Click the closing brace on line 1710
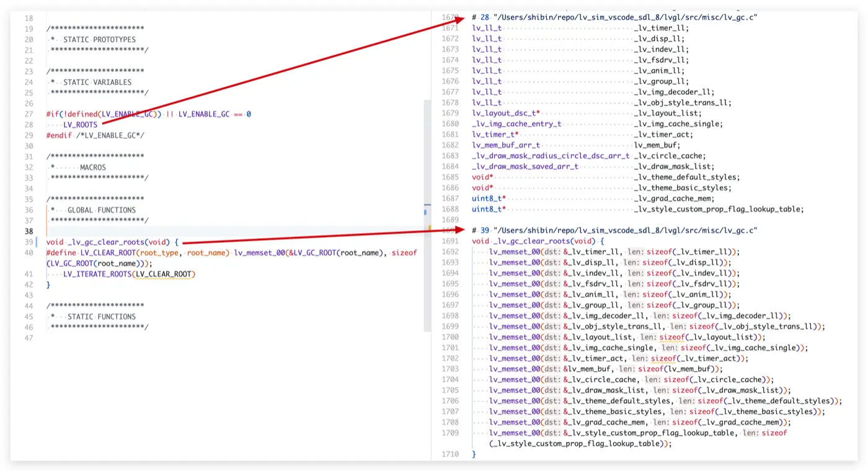868x471 pixels. coord(474,454)
